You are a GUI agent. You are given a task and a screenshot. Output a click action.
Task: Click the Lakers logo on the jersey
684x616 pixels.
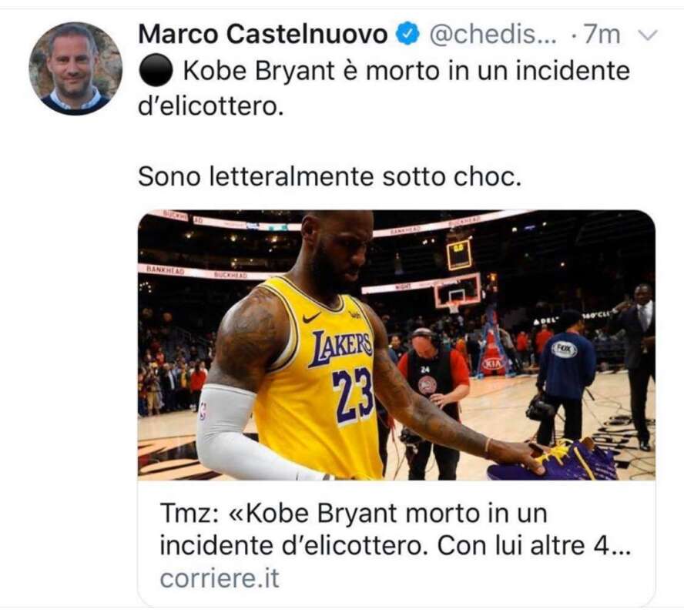340,347
